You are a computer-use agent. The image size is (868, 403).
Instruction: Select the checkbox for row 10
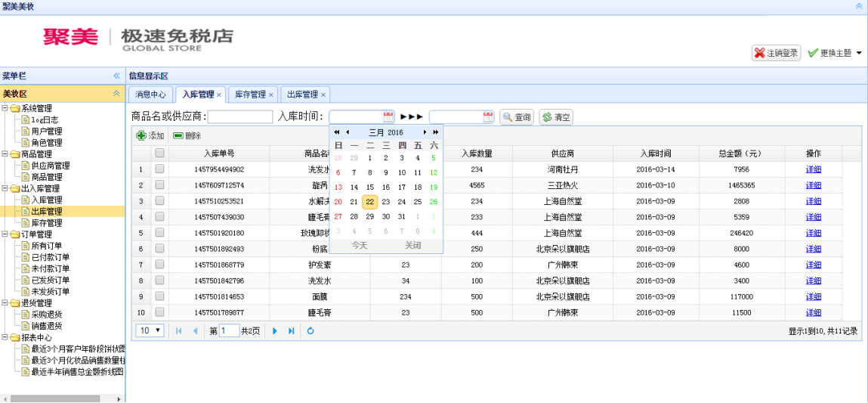tap(159, 312)
